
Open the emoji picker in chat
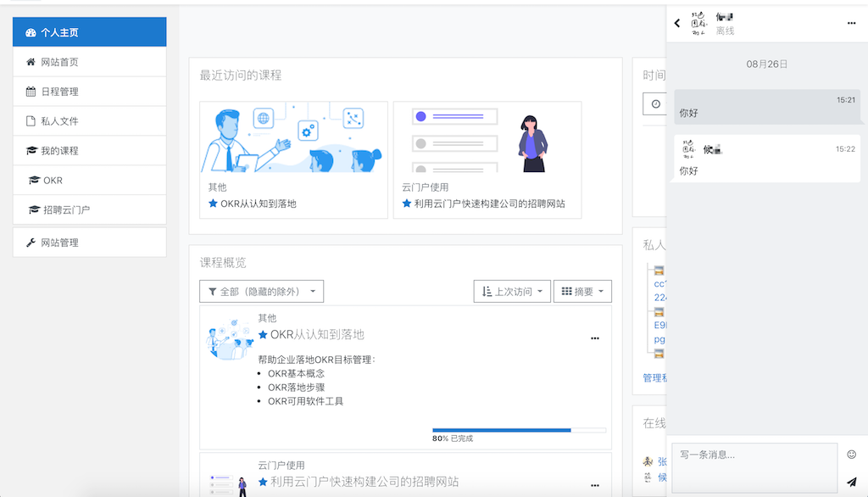pos(851,455)
